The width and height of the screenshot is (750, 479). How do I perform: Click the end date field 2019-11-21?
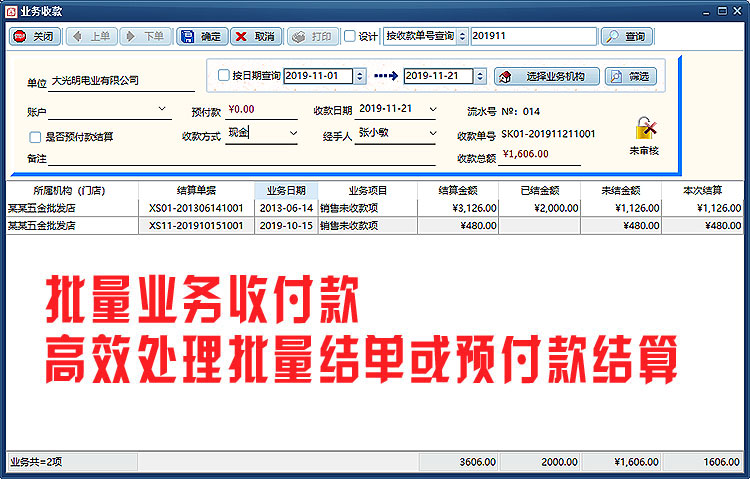tap(438, 76)
